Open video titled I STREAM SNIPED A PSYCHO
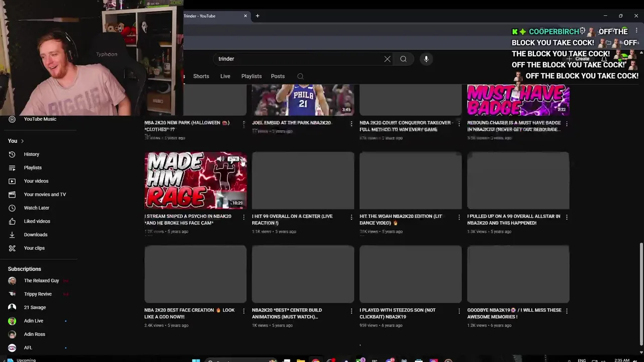 click(x=188, y=220)
